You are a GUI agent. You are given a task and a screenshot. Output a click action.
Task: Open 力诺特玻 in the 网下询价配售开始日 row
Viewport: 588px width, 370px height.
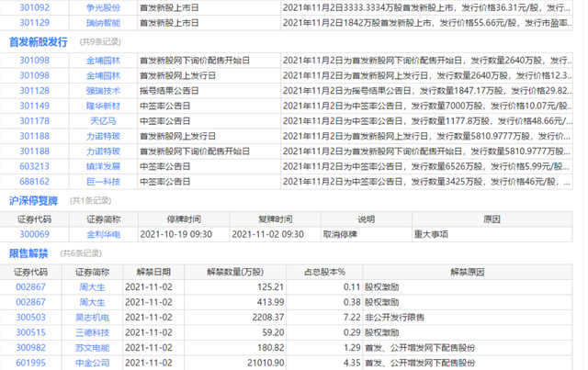point(103,151)
